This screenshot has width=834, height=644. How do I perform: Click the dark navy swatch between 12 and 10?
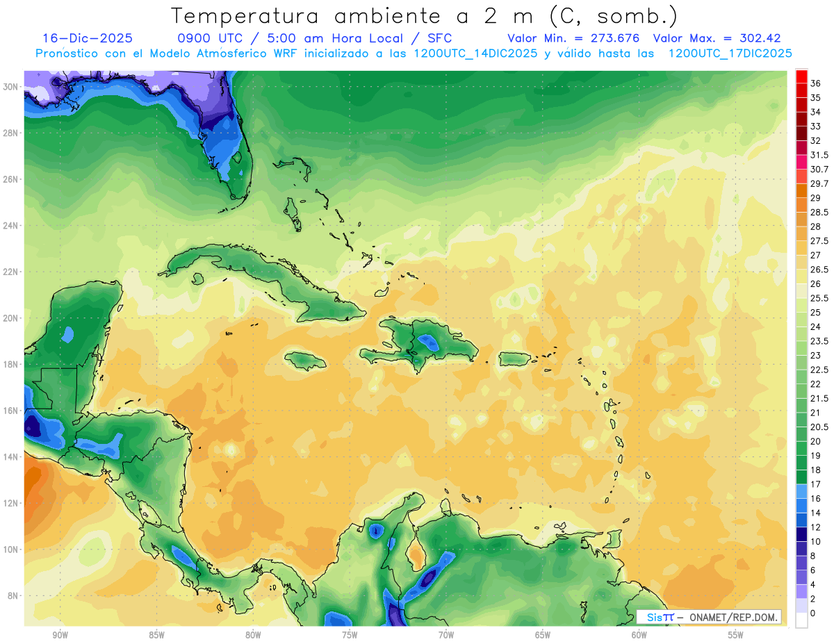(801, 534)
